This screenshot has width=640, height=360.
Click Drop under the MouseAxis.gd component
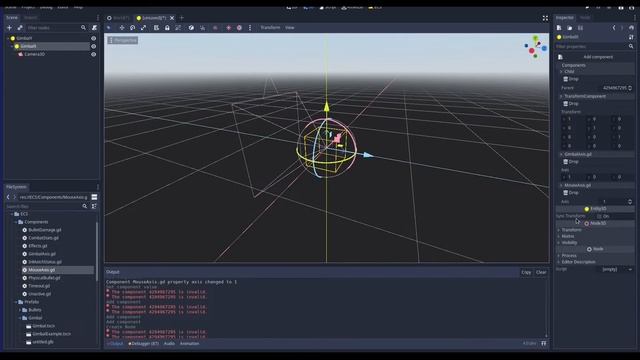click(571, 193)
